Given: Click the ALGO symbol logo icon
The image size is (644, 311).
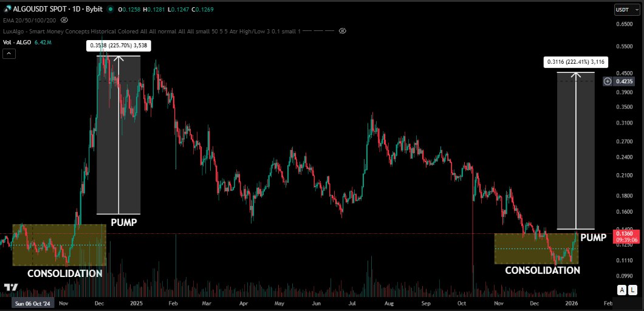Looking at the screenshot, I should click(6, 9).
